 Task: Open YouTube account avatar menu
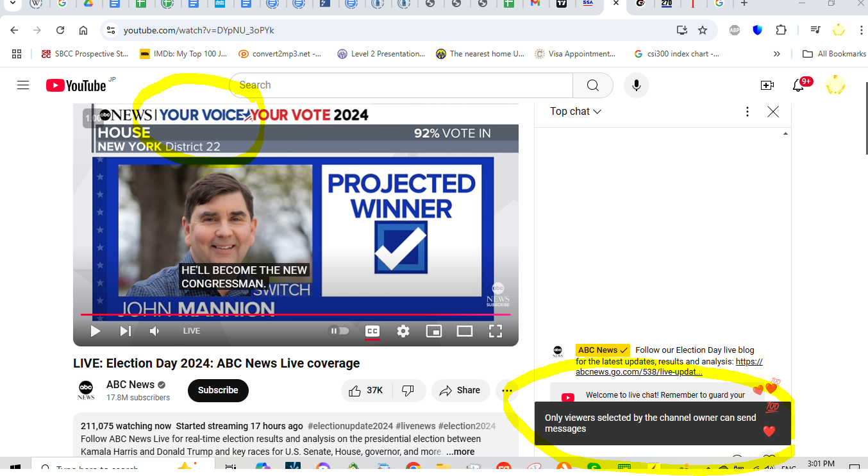pyautogui.click(x=836, y=85)
